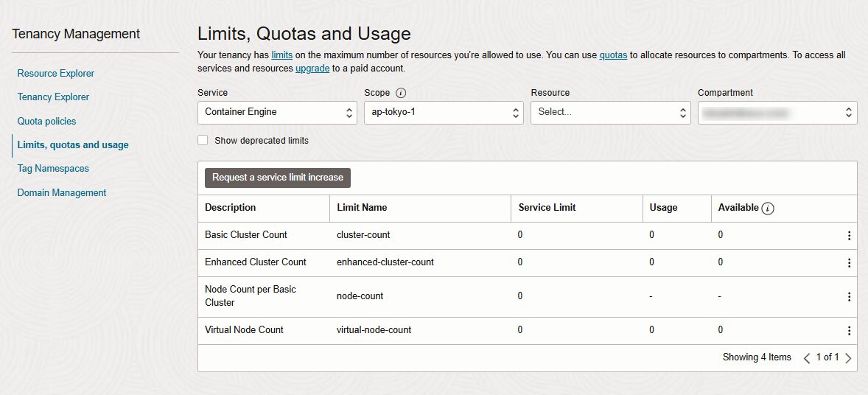
Task: Go to the previous results page arrow
Action: [x=807, y=358]
